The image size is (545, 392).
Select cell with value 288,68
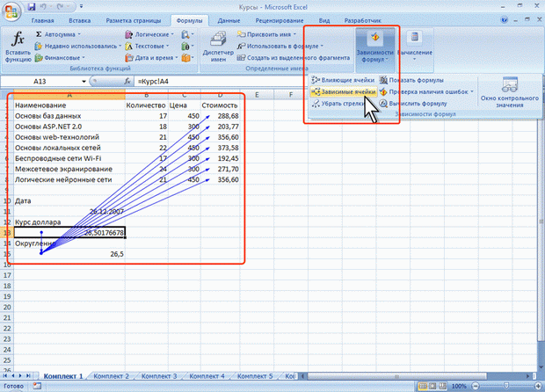[220, 116]
